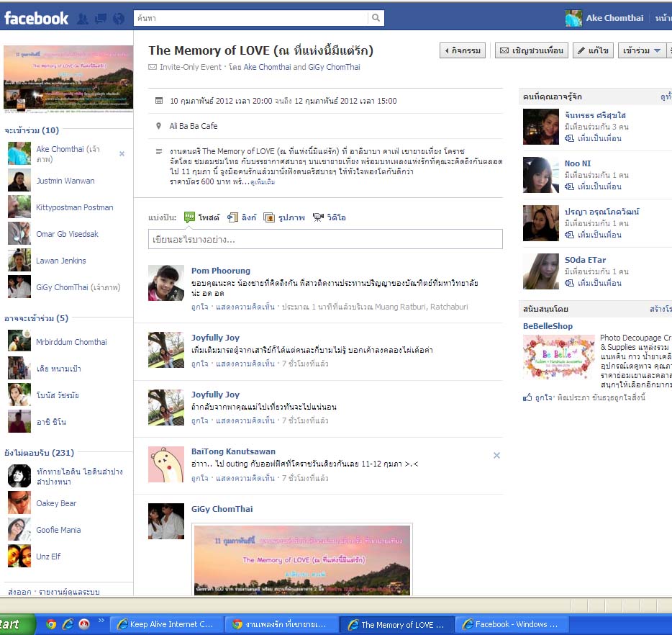Like Pom Phoorung's post
Viewport: 672px width, 635px height.
200,307
